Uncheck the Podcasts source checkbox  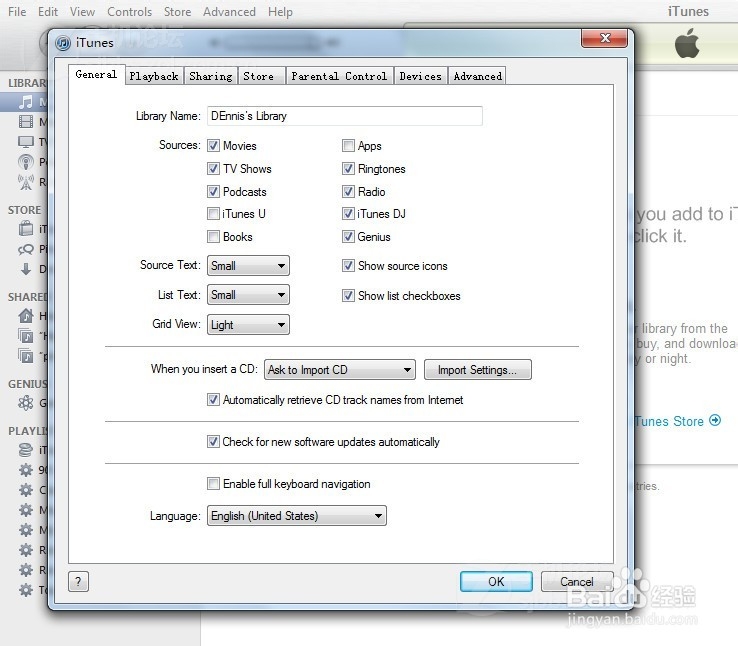[213, 191]
